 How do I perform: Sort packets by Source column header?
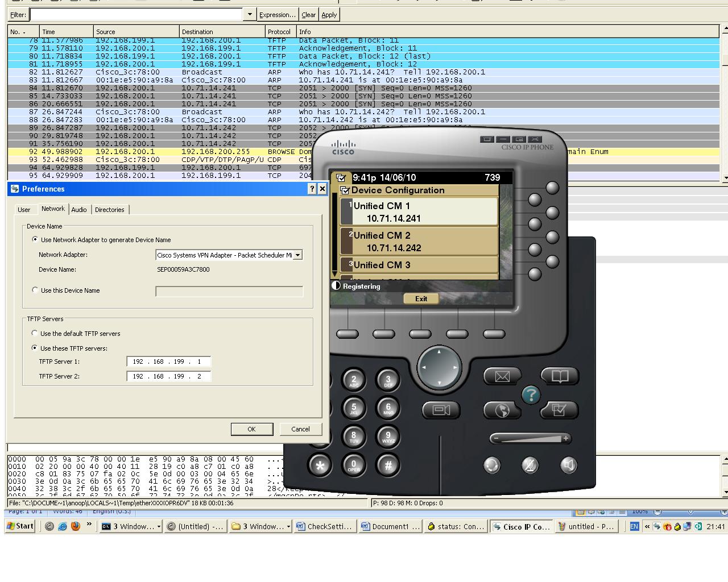click(136, 32)
